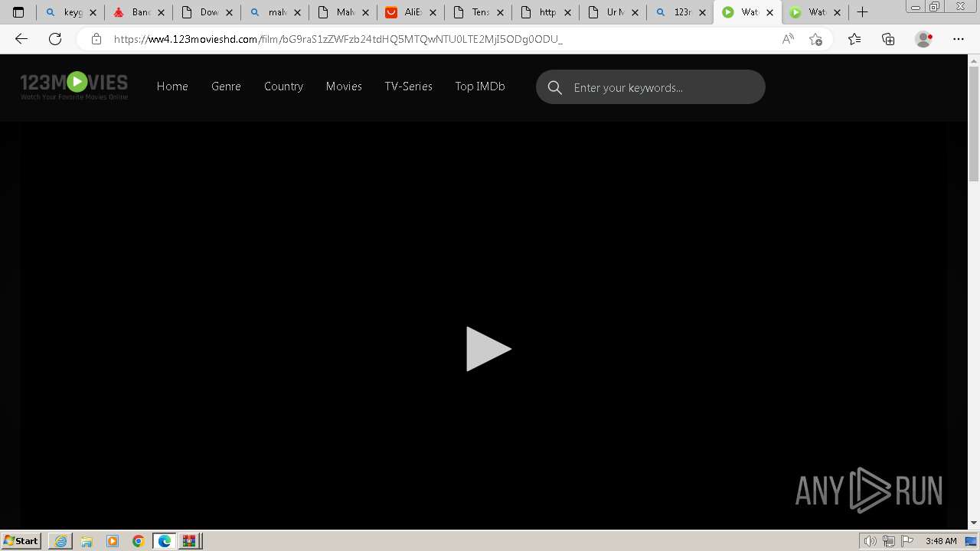The height and width of the screenshot is (551, 980).
Task: Open a new tab with plus button
Action: 863,12
